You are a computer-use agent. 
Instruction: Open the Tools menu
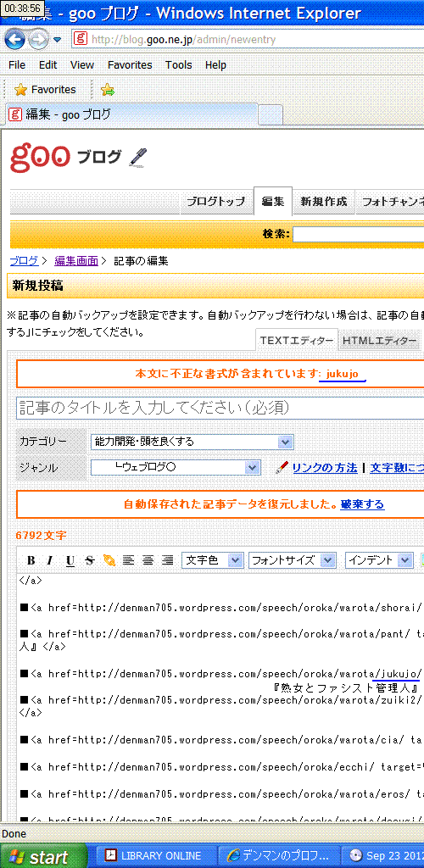tap(178, 65)
